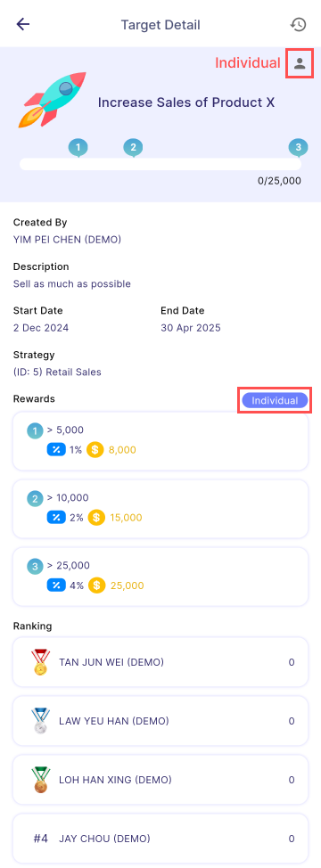Select milestone marker 2 on progress bar

pyautogui.click(x=133, y=148)
